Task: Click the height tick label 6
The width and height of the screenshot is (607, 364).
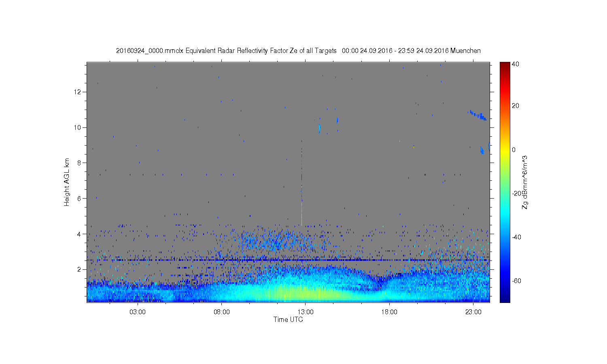Action: (x=79, y=198)
